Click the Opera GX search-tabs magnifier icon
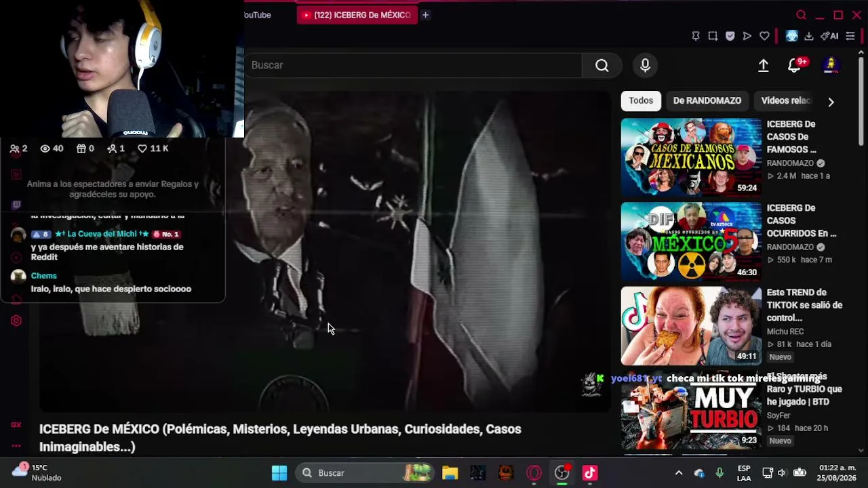The height and width of the screenshot is (488, 868). (x=801, y=15)
